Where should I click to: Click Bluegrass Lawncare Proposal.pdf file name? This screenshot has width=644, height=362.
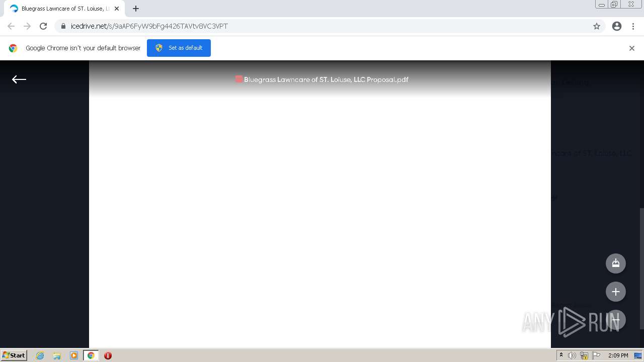click(x=326, y=79)
